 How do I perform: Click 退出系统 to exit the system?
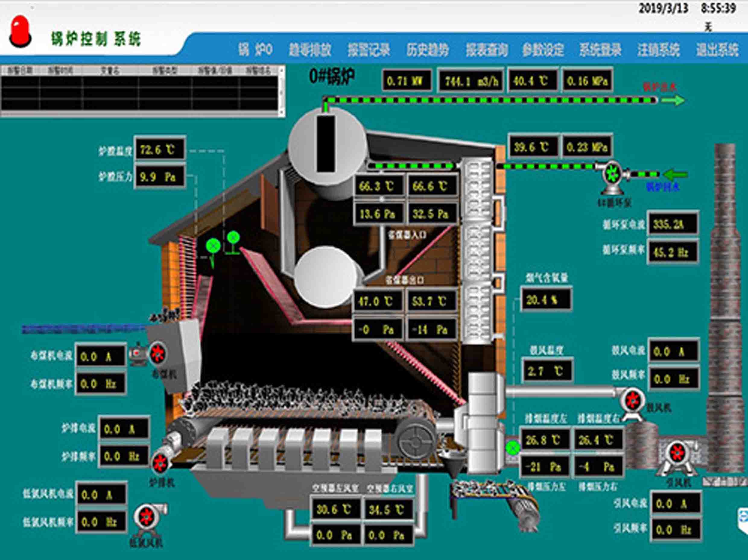(717, 50)
